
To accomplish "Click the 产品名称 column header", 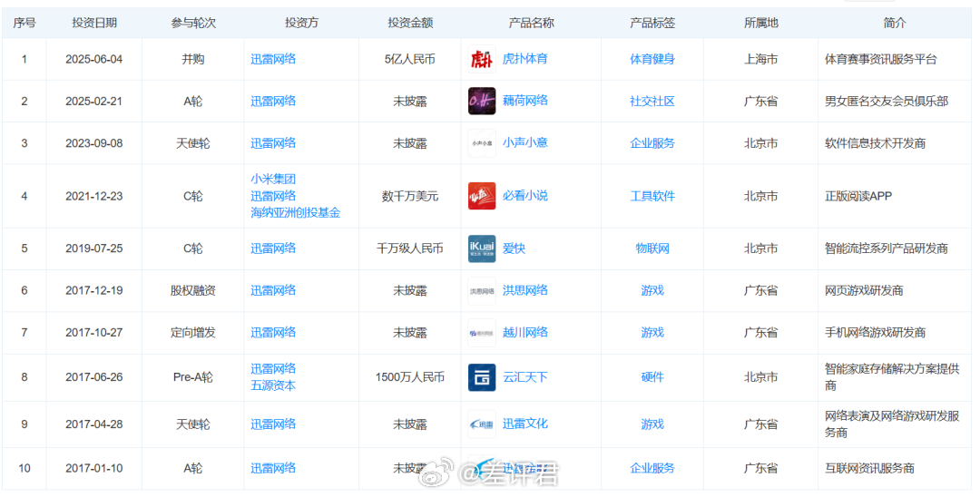I will (531, 23).
